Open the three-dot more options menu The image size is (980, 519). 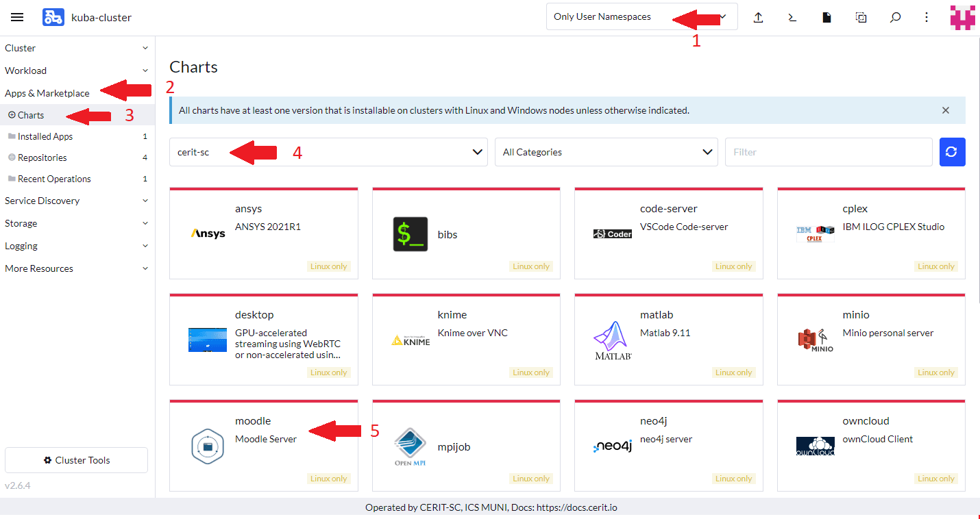point(927,18)
